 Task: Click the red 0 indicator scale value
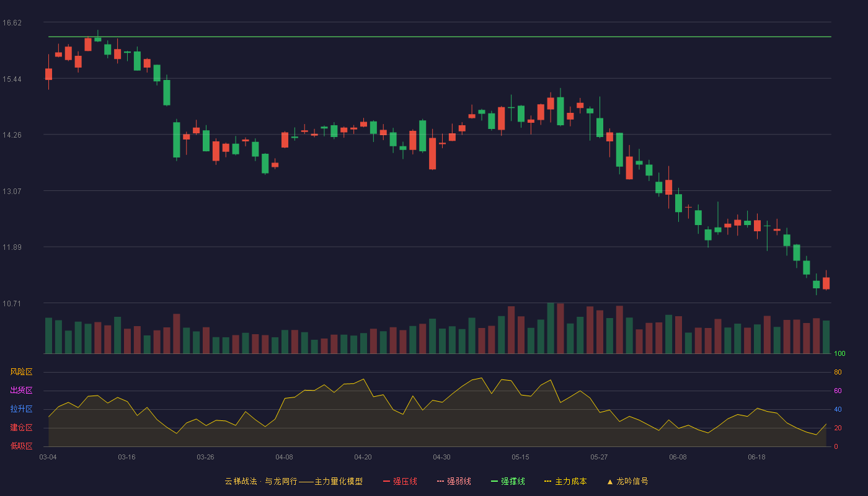pyautogui.click(x=836, y=446)
